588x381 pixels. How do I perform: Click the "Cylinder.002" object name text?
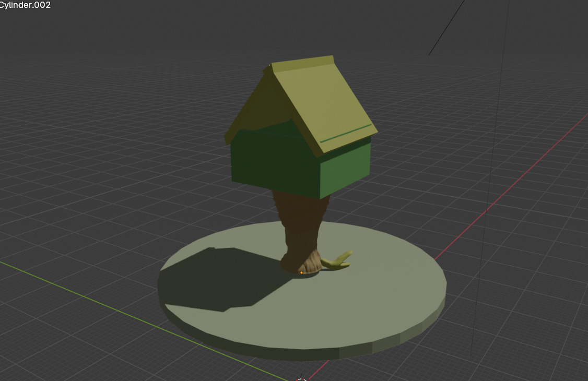(x=25, y=5)
